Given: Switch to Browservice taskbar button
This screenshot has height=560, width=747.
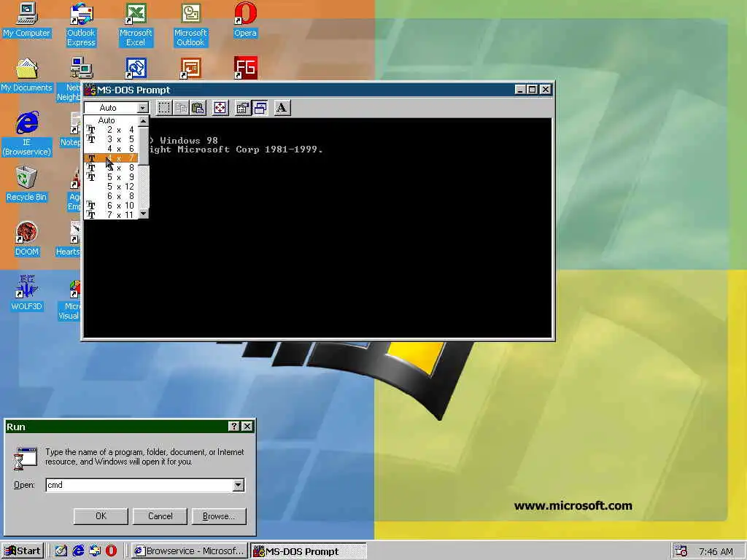Looking at the screenshot, I should 190,551.
